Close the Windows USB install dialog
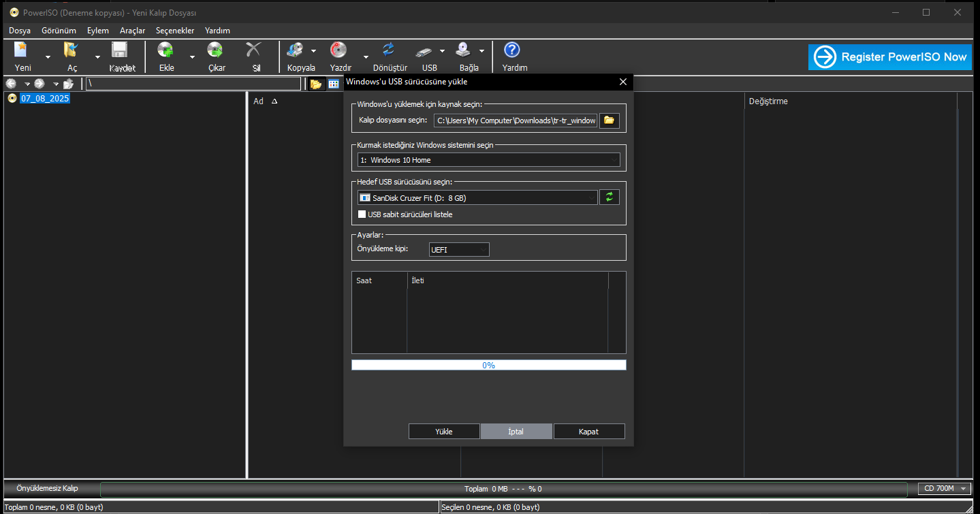980x514 pixels. click(622, 82)
